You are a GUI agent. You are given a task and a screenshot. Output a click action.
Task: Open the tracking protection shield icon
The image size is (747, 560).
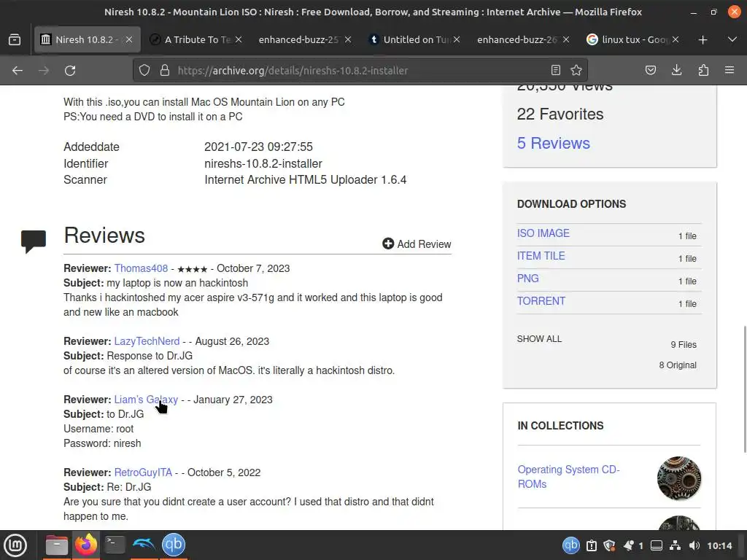(144, 71)
